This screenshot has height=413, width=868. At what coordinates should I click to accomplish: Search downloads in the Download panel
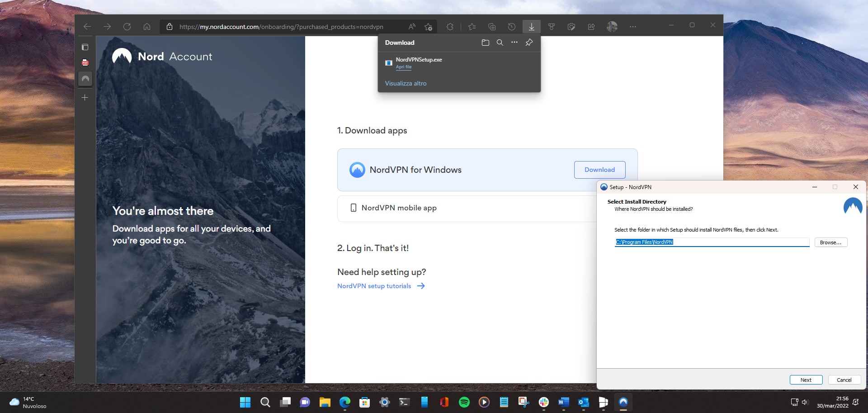pyautogui.click(x=500, y=43)
